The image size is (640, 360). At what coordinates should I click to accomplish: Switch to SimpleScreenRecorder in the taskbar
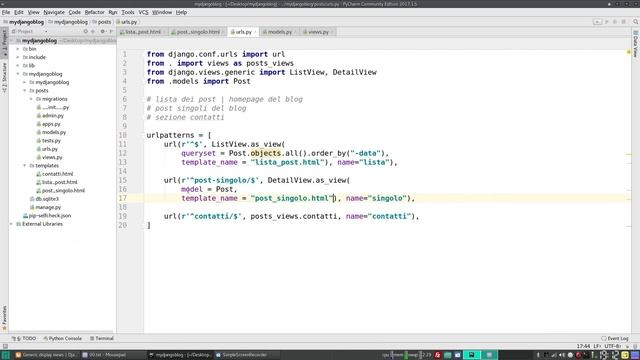(242, 355)
